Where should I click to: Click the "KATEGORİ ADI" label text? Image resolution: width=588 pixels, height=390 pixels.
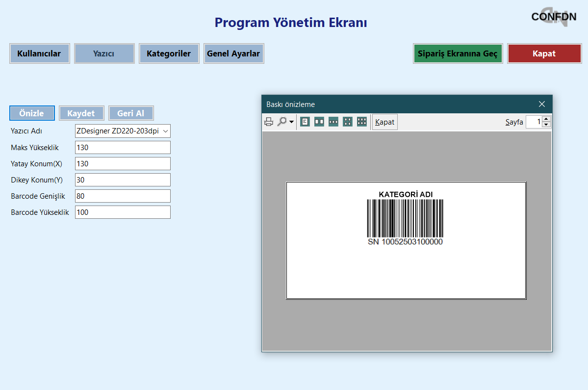click(406, 194)
